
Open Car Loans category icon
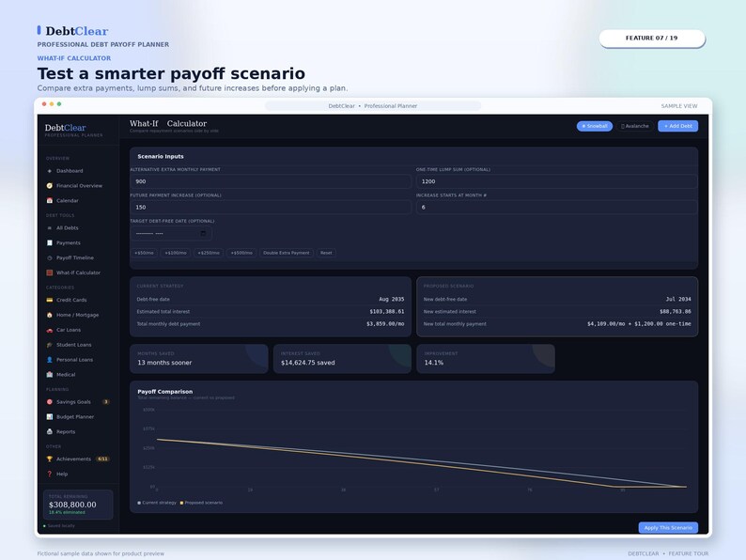click(50, 330)
